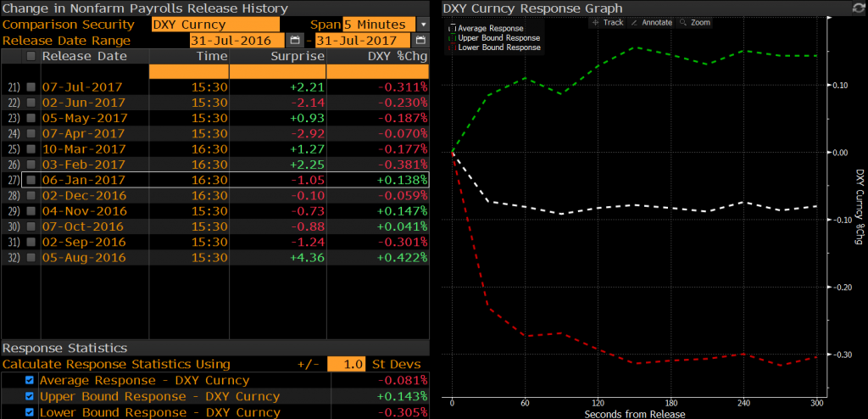Viewport: 868px width, 419px height.
Task: Check the box for 10-Mar-2017 release
Action: tap(31, 149)
